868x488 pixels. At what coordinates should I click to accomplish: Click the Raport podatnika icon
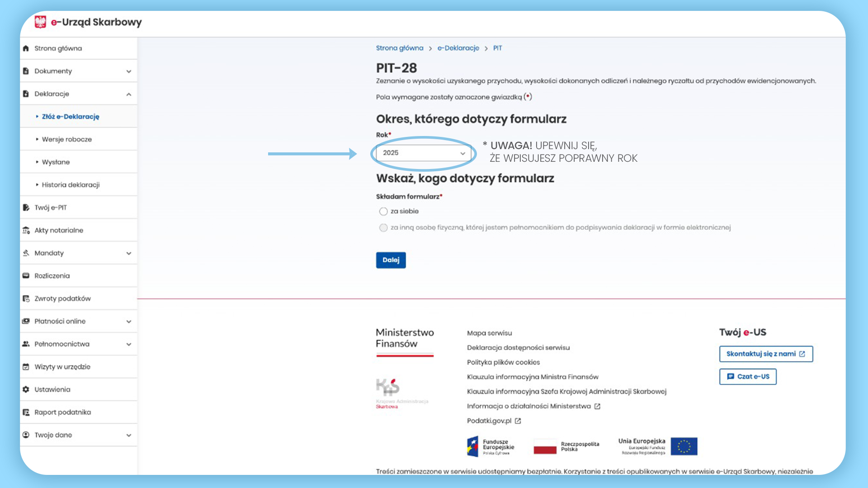26,412
